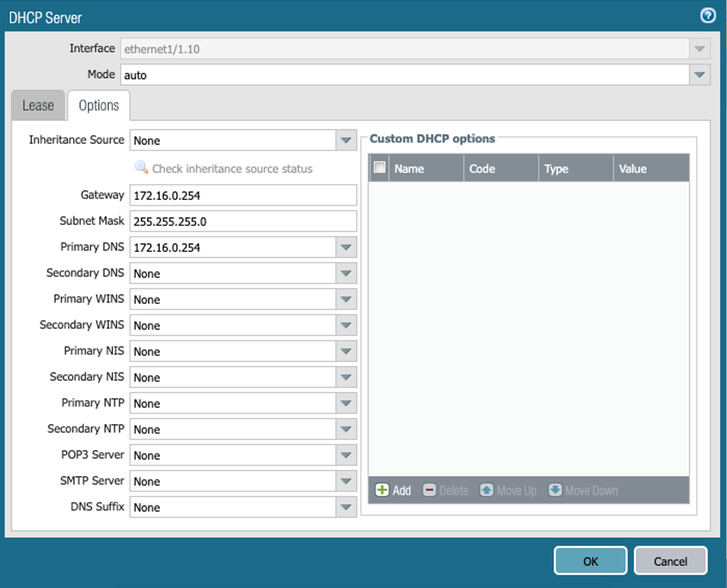727x588 pixels.
Task: Expand the Inheritance Source dropdown
Action: point(345,140)
